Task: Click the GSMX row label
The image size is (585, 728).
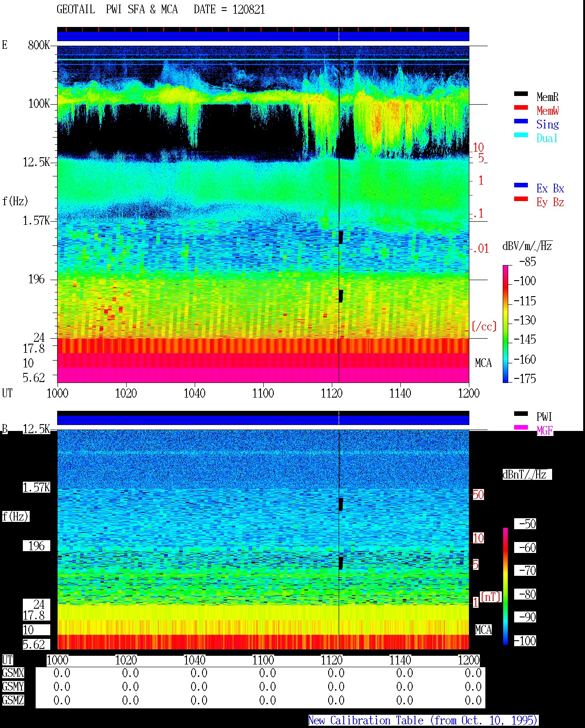Action: click(x=13, y=673)
